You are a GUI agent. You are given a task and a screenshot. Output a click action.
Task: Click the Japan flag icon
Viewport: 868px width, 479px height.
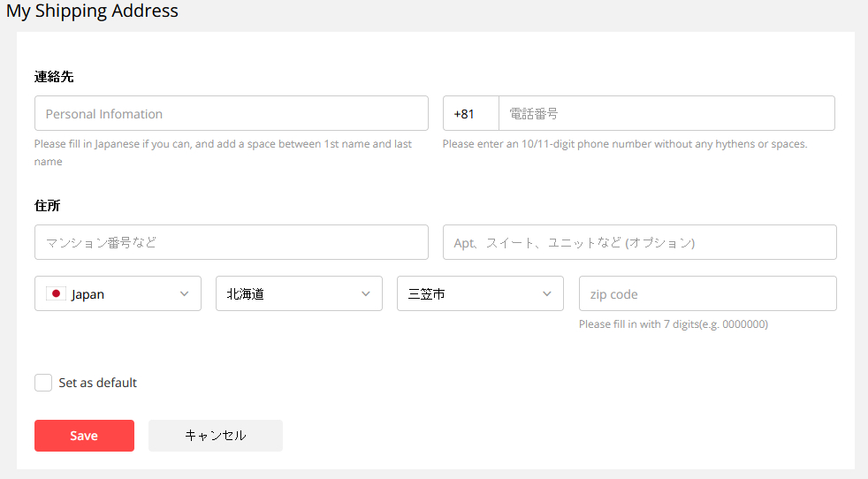56,293
